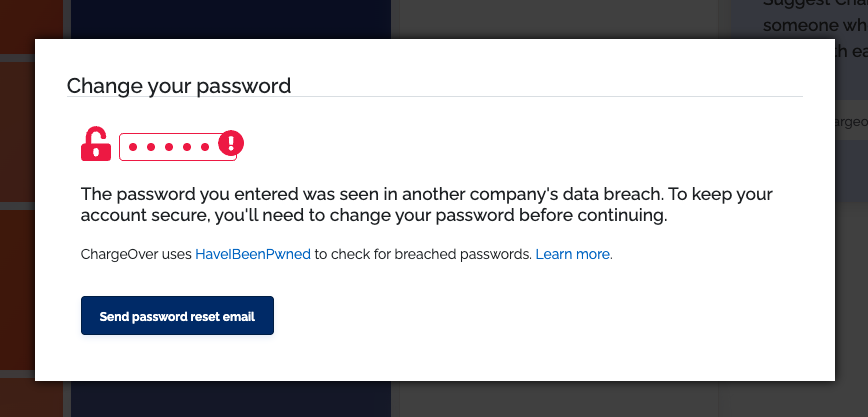Click the "to check for breached passwords" text
The image size is (868, 417).
(423, 255)
